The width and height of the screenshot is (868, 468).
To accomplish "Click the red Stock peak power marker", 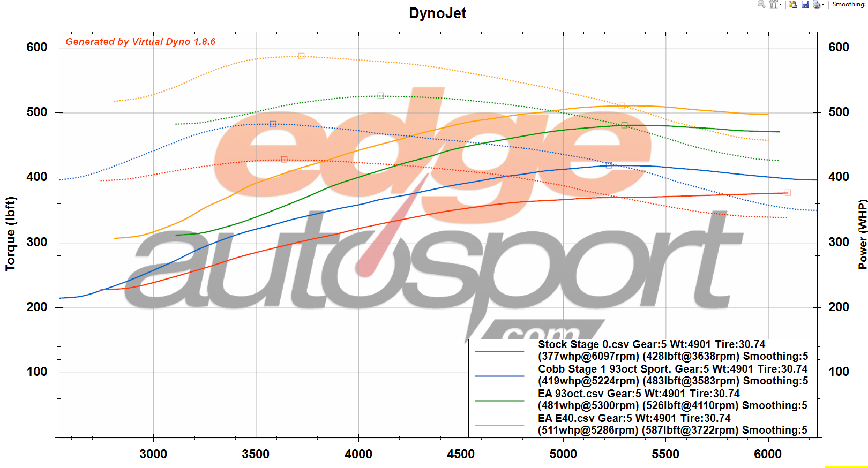I will (x=788, y=193).
